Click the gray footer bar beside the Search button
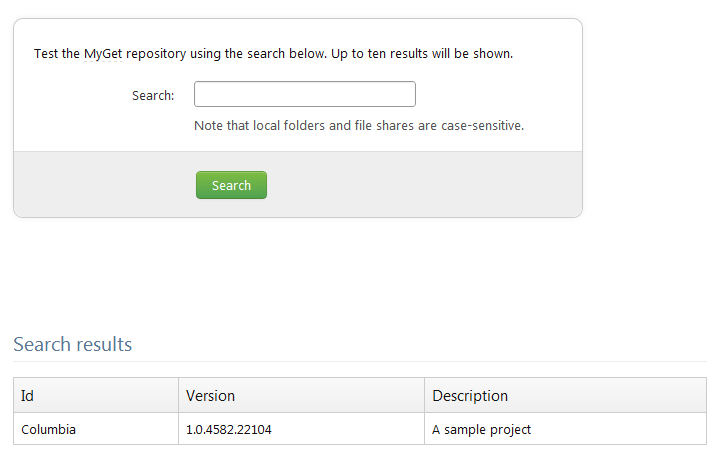The height and width of the screenshot is (459, 713). click(x=420, y=185)
